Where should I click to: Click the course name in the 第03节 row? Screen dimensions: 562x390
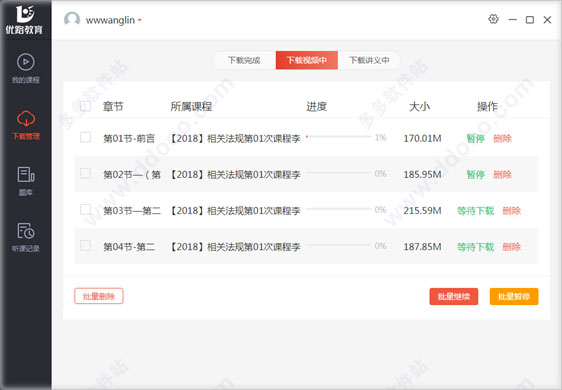(x=234, y=211)
